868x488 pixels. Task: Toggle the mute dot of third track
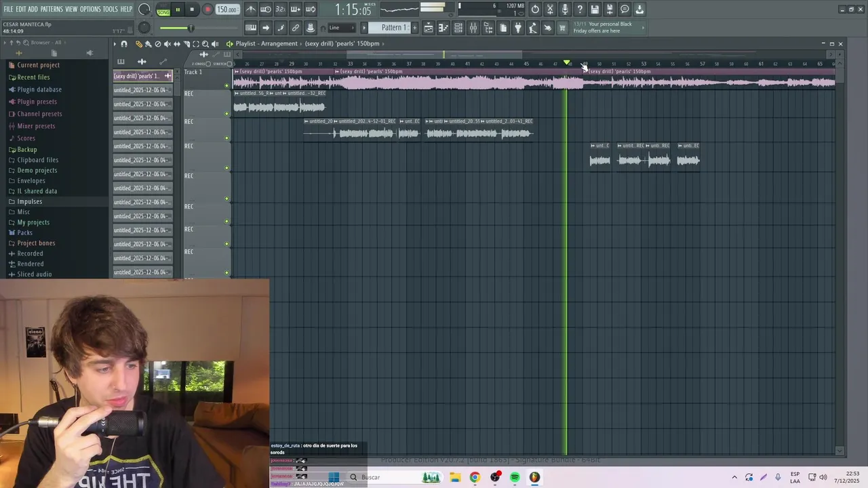(x=227, y=138)
